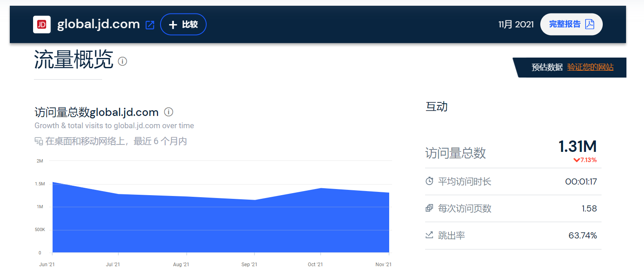Click the Jun '21 axis label
The height and width of the screenshot is (276, 644).
click(x=47, y=265)
